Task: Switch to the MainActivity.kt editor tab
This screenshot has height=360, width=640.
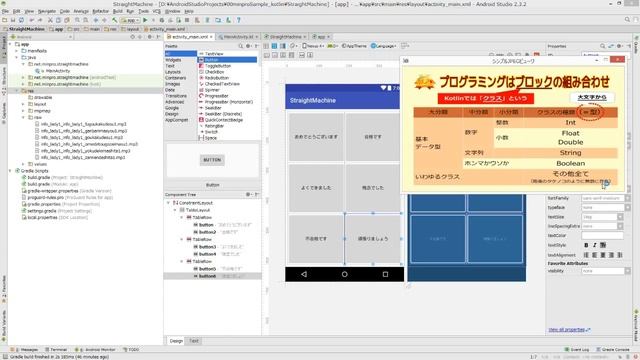Action: 238,37
